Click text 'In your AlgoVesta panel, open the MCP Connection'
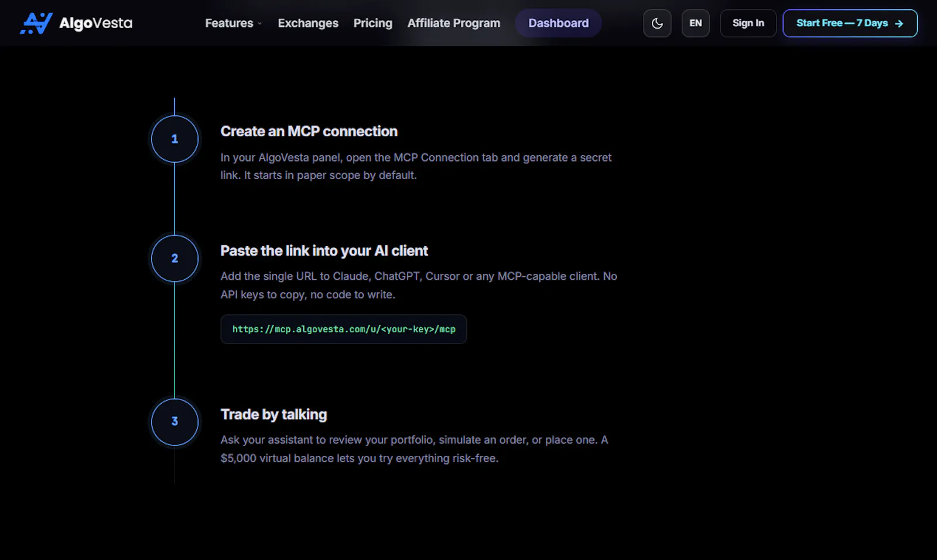Screen dimensions: 937x560 point(350,157)
